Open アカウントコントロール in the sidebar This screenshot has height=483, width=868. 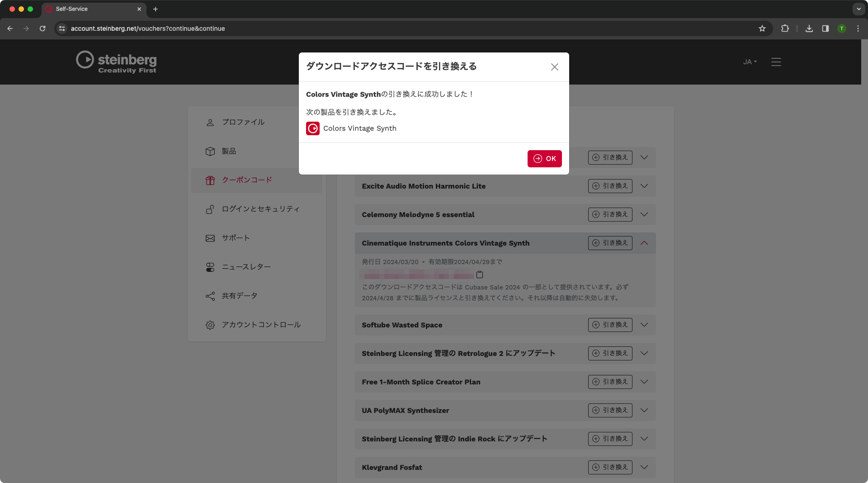pos(257,325)
